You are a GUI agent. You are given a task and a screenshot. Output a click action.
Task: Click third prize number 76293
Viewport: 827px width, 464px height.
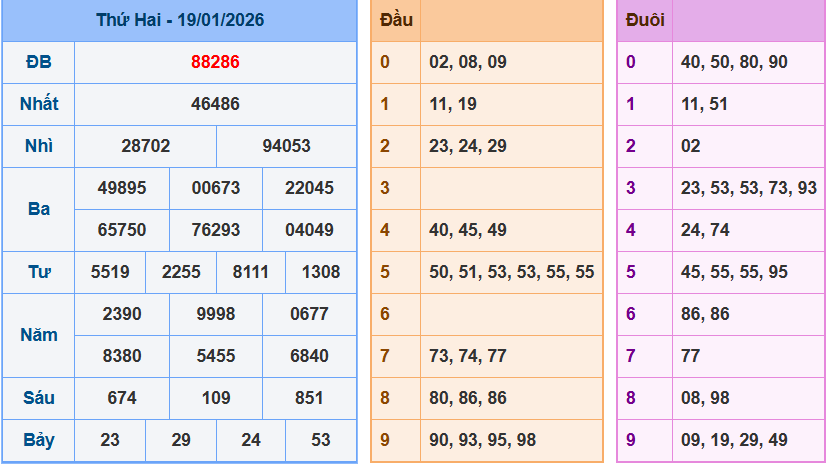pos(216,230)
